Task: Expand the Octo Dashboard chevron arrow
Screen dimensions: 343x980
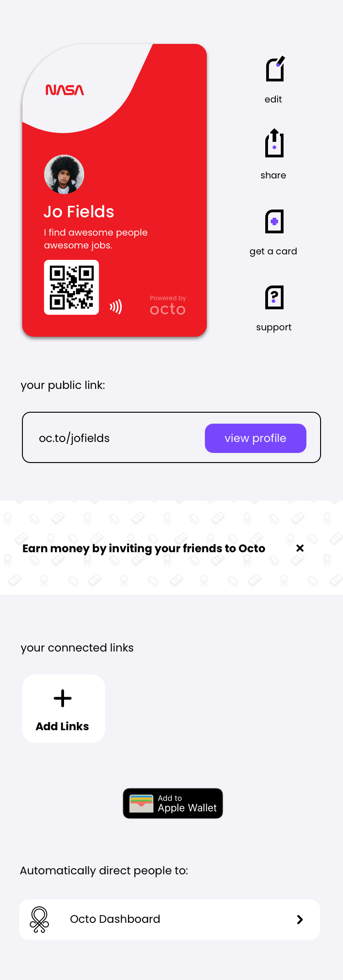Action: coord(300,920)
